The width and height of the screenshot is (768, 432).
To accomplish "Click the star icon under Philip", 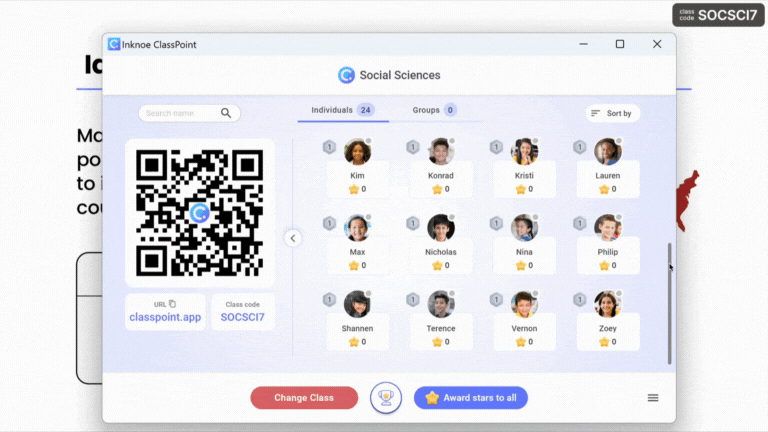I will 604,265.
